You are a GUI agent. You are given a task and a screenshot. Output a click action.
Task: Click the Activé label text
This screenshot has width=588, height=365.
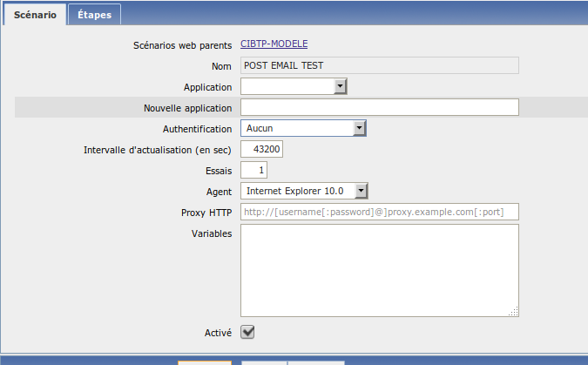[x=216, y=332]
